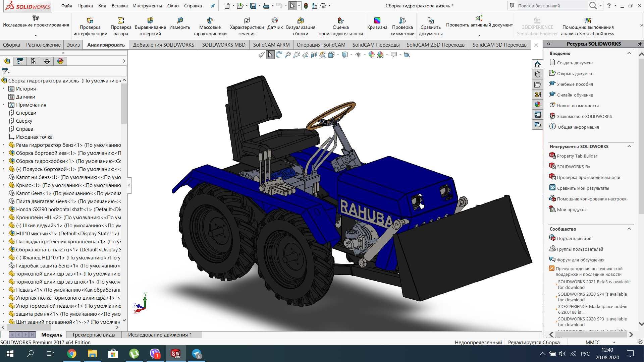Open the Инструменты menu
The image size is (644, 362).
pyautogui.click(x=147, y=6)
